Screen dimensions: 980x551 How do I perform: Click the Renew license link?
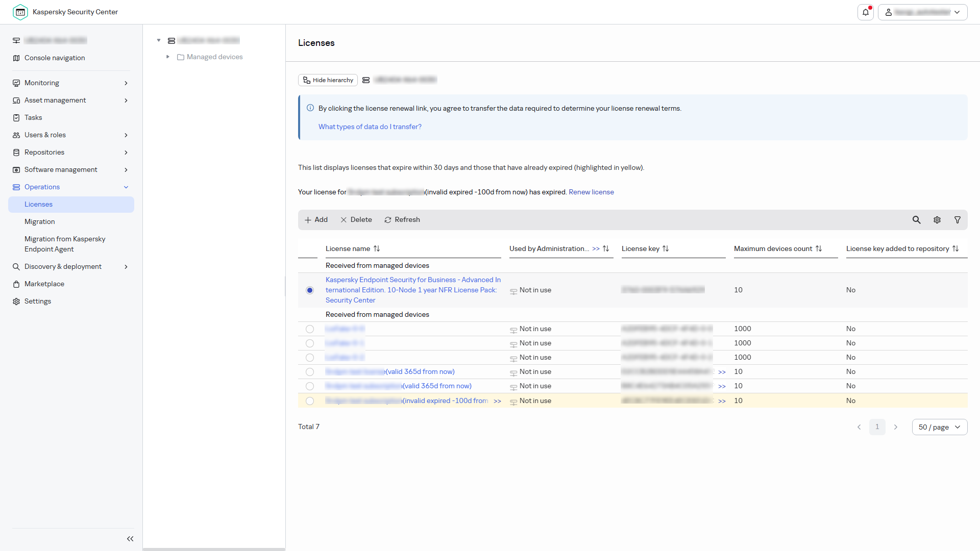point(591,192)
